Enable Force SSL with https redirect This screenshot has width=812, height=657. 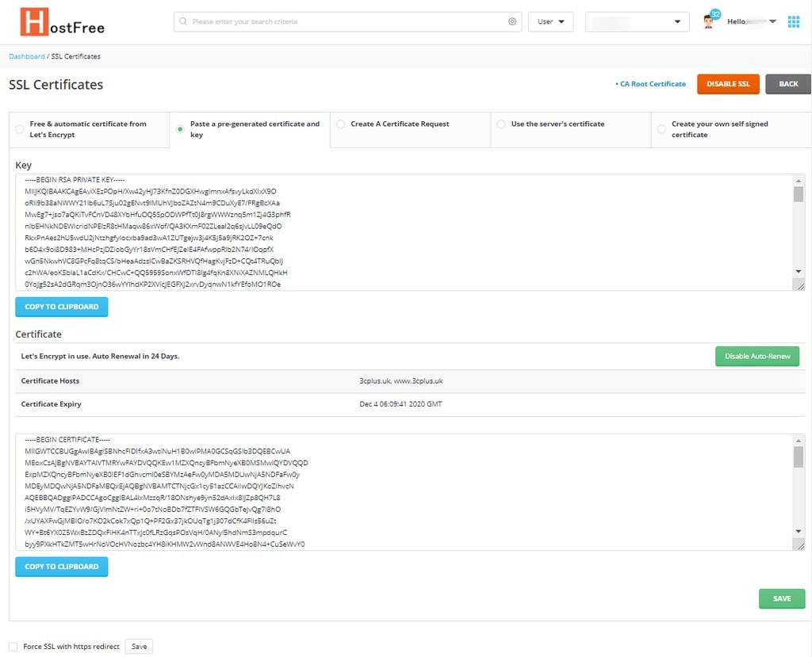click(x=13, y=646)
